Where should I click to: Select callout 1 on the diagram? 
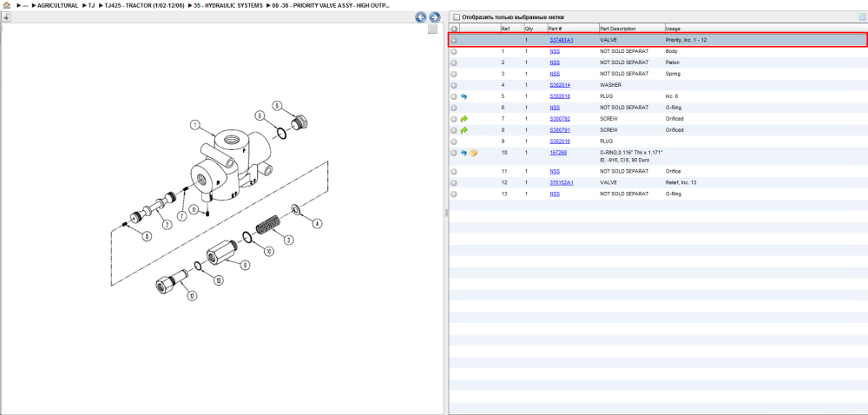pos(194,126)
